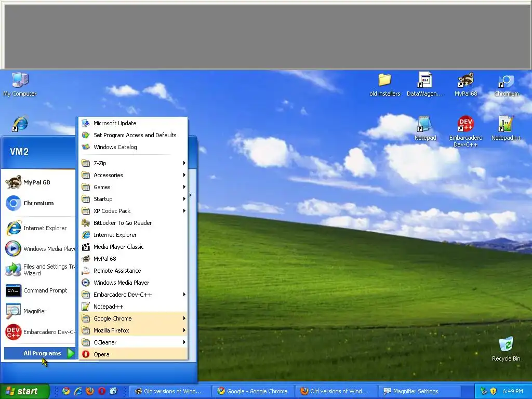The width and height of the screenshot is (532, 399).
Task: Open DataWagon shortcut on desktop
Action: (424, 85)
